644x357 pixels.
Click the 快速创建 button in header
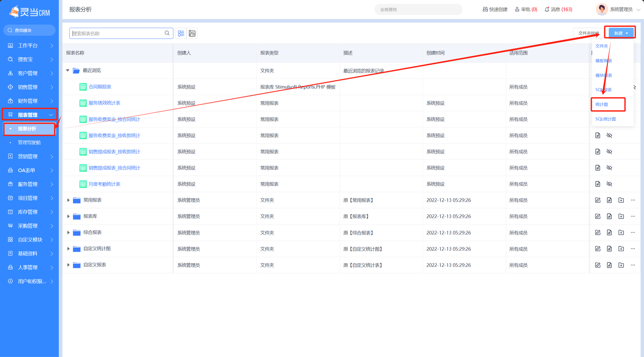pyautogui.click(x=495, y=9)
